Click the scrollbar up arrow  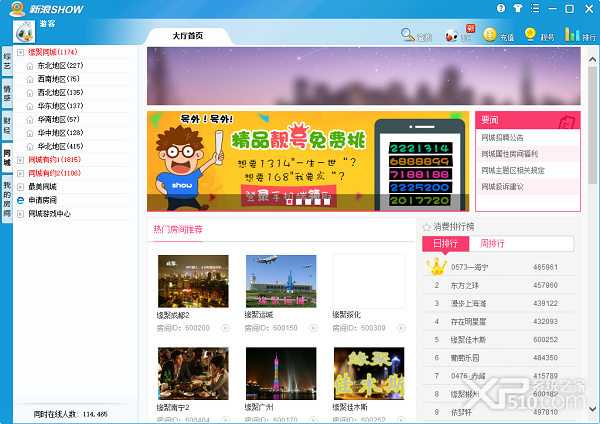click(592, 59)
